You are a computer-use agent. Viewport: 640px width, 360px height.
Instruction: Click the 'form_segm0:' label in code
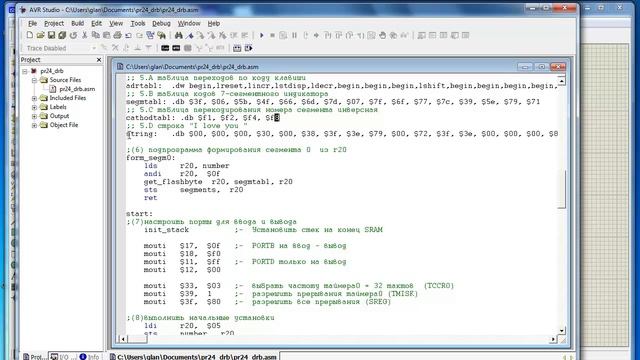[151, 158]
